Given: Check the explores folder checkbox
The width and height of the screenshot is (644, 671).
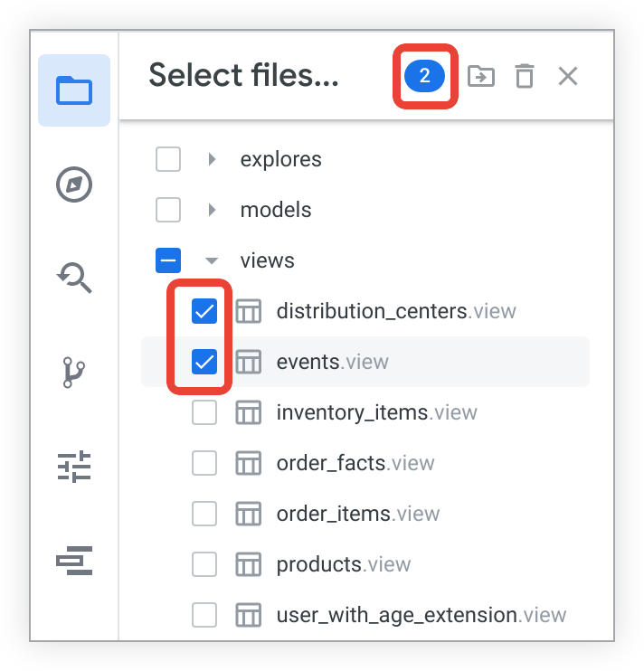Looking at the screenshot, I should (168, 159).
